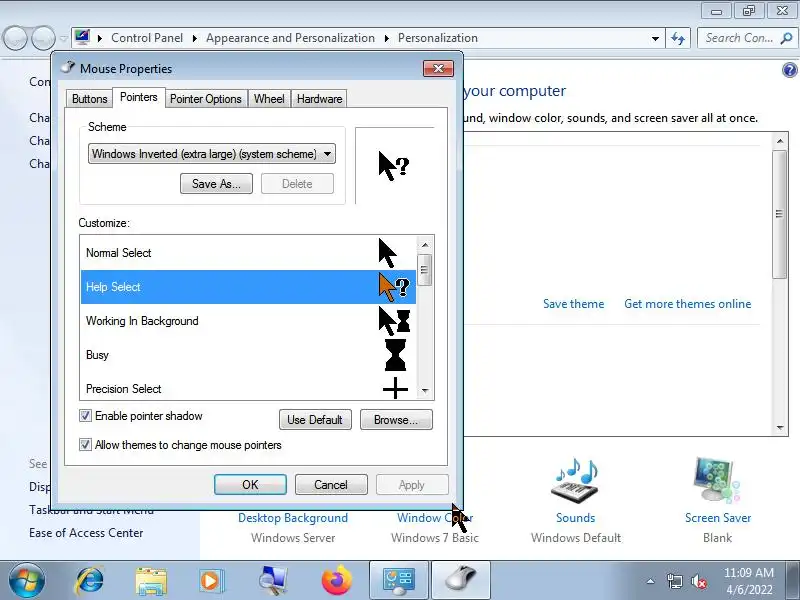
Task: Toggle Allow themes to change mouse pointers
Action: click(x=85, y=445)
